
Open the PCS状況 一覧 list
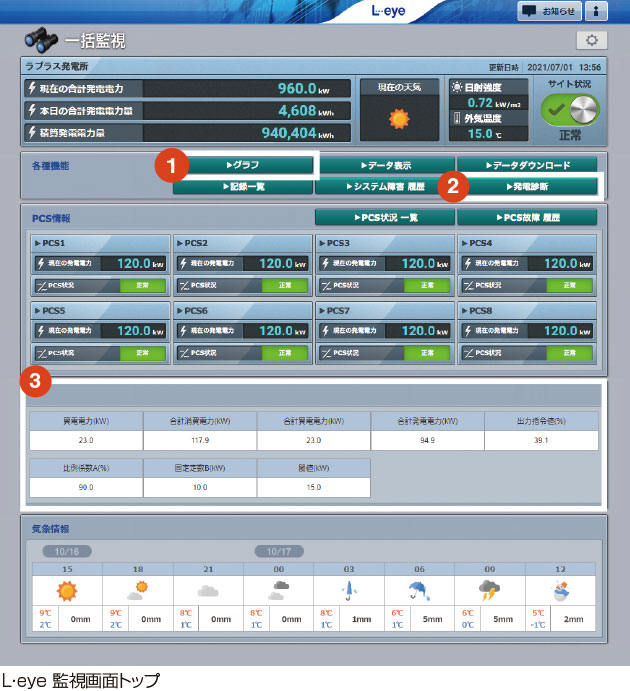coord(385,218)
